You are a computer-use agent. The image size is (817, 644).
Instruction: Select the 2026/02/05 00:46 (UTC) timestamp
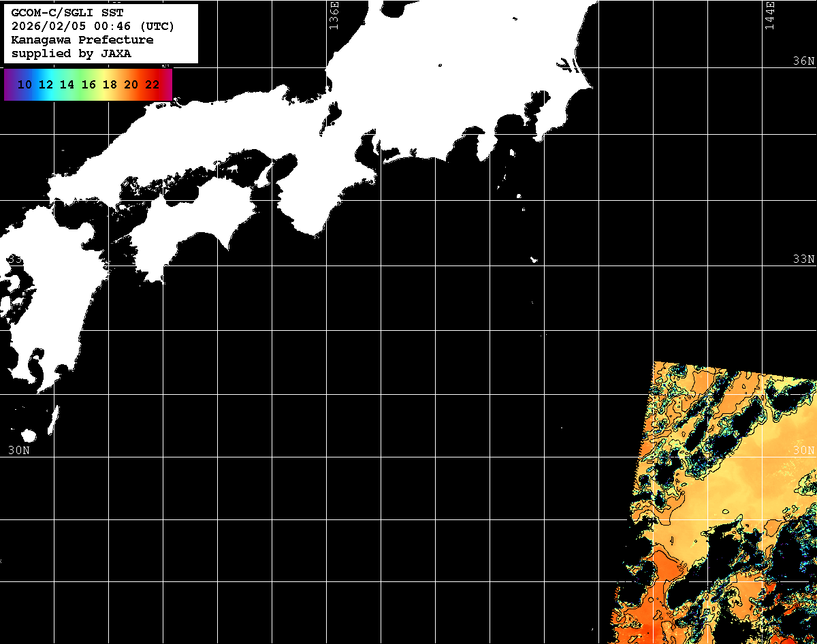[93, 27]
